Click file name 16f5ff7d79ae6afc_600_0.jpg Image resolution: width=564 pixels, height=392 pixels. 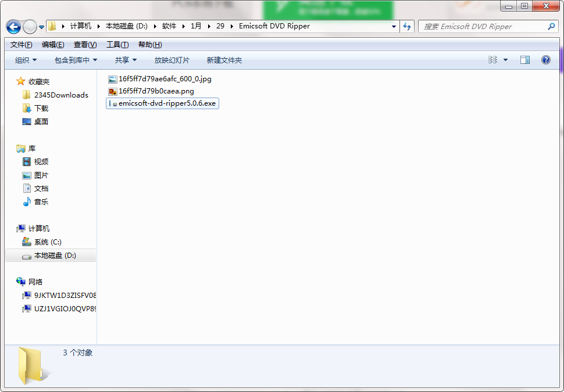(165, 79)
